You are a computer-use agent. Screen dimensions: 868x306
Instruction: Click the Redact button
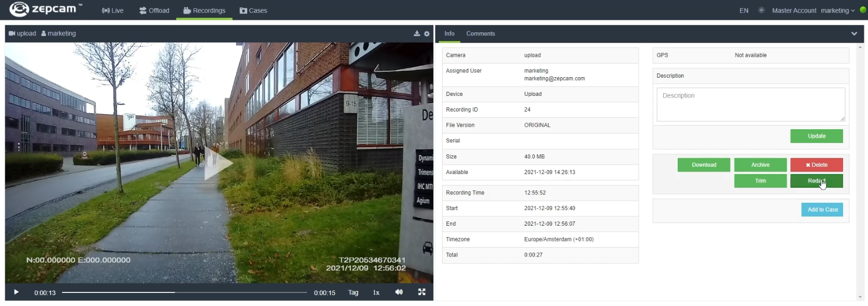coord(816,181)
